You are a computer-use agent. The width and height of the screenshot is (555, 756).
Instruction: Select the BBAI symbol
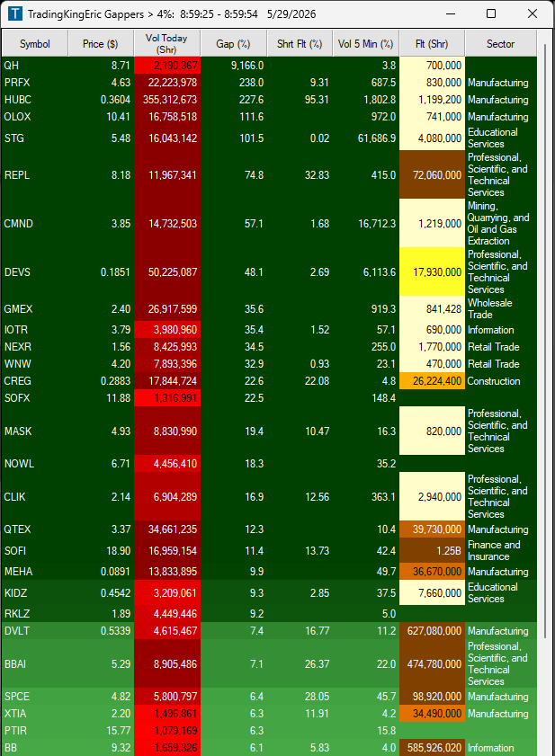15,664
